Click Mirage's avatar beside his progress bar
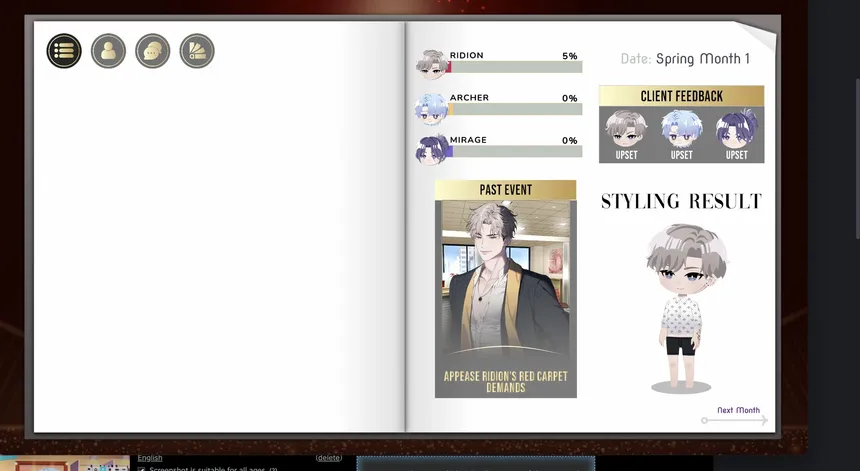 click(432, 150)
